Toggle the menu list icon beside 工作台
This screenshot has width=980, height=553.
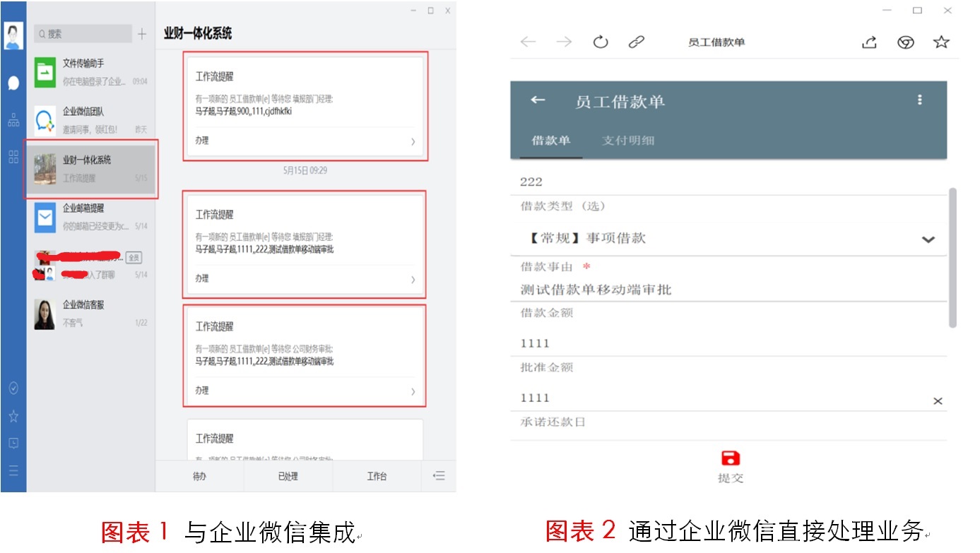439,476
